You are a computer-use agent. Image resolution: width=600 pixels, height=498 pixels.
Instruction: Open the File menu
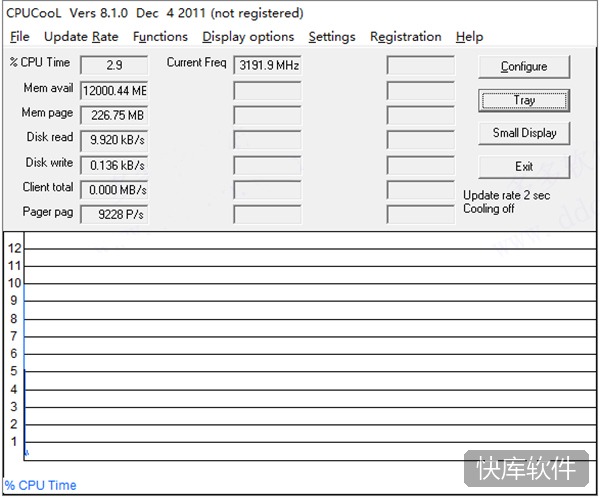click(x=20, y=37)
